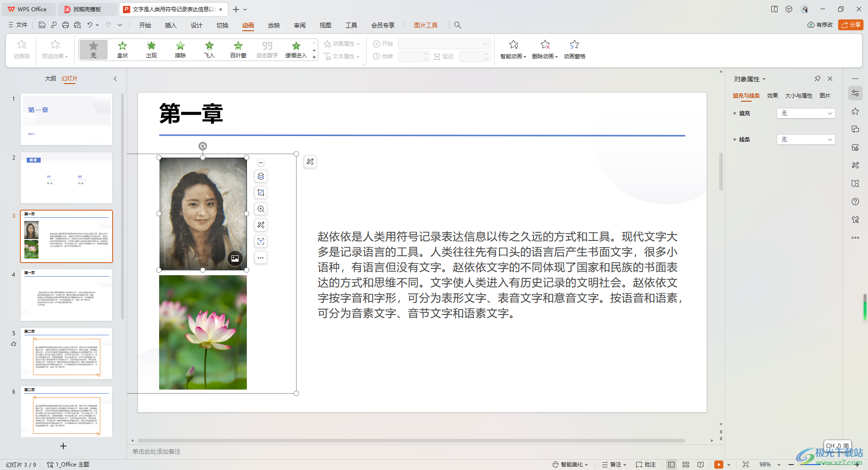This screenshot has height=470, width=868.
Task: Switch to slide sorter grid view icon
Action: (686, 465)
